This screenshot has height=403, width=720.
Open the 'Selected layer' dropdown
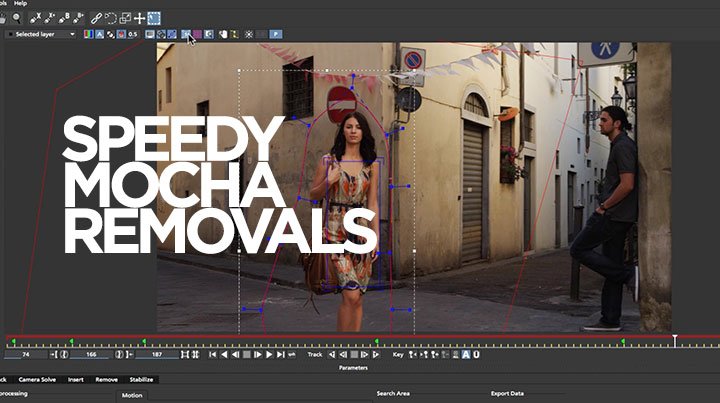tap(40, 34)
